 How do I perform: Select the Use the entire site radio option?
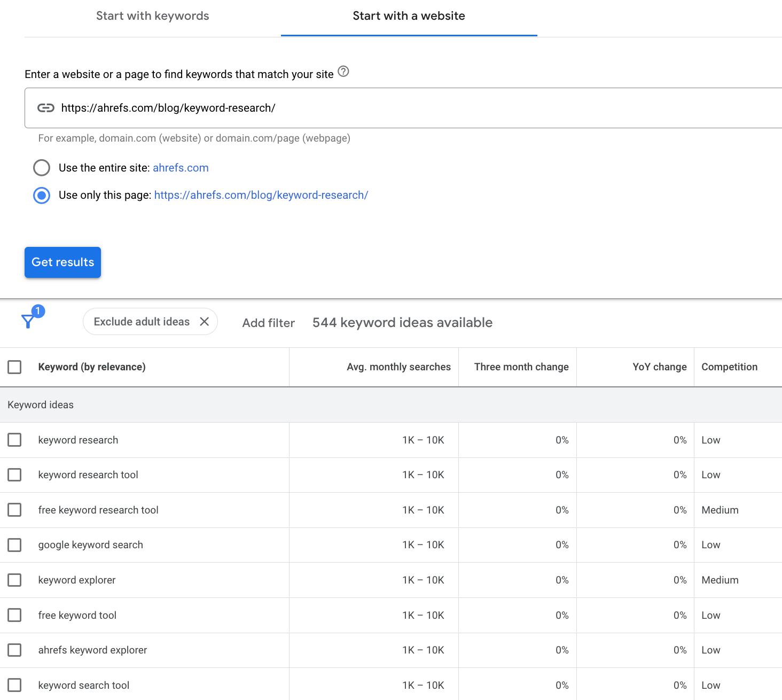pyautogui.click(x=41, y=167)
